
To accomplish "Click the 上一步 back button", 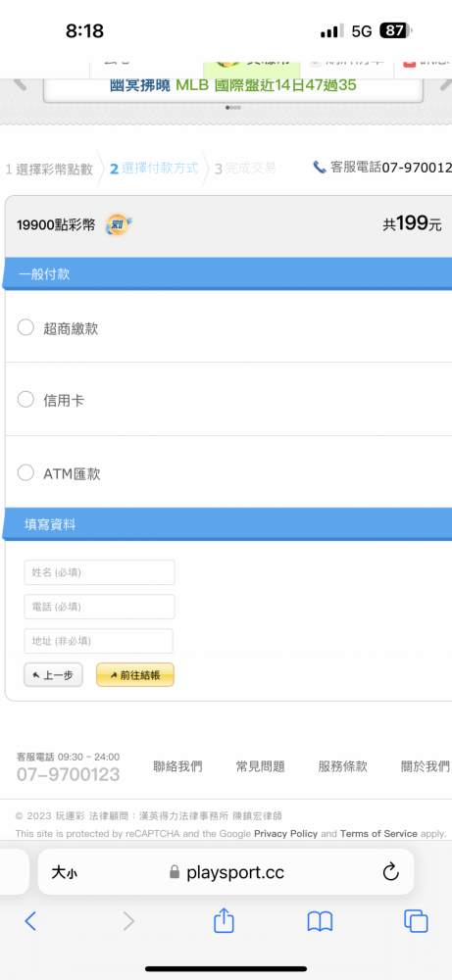I will pos(53,675).
